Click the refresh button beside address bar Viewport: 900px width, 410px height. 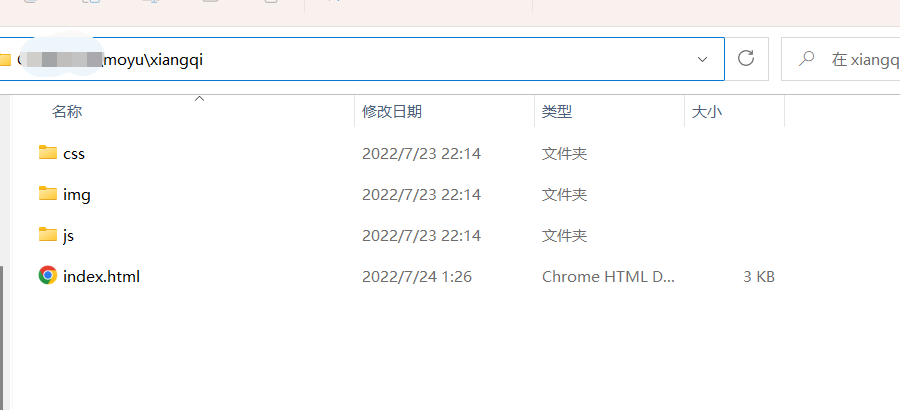tap(746, 59)
